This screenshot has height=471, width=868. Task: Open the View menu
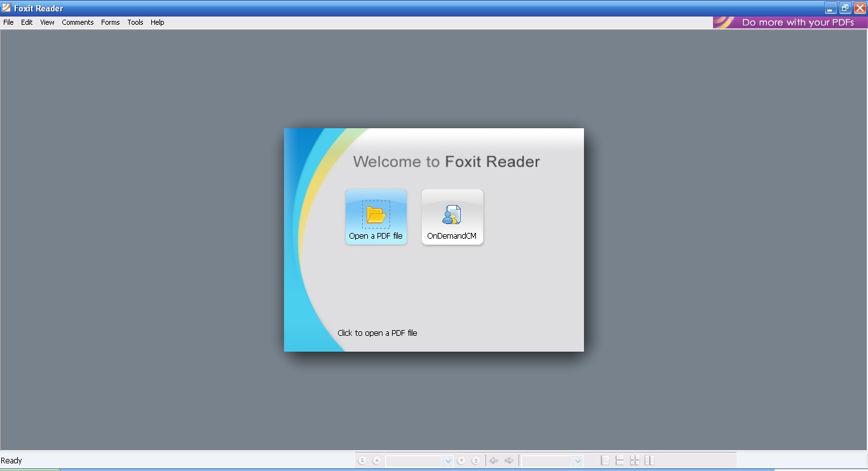point(47,22)
